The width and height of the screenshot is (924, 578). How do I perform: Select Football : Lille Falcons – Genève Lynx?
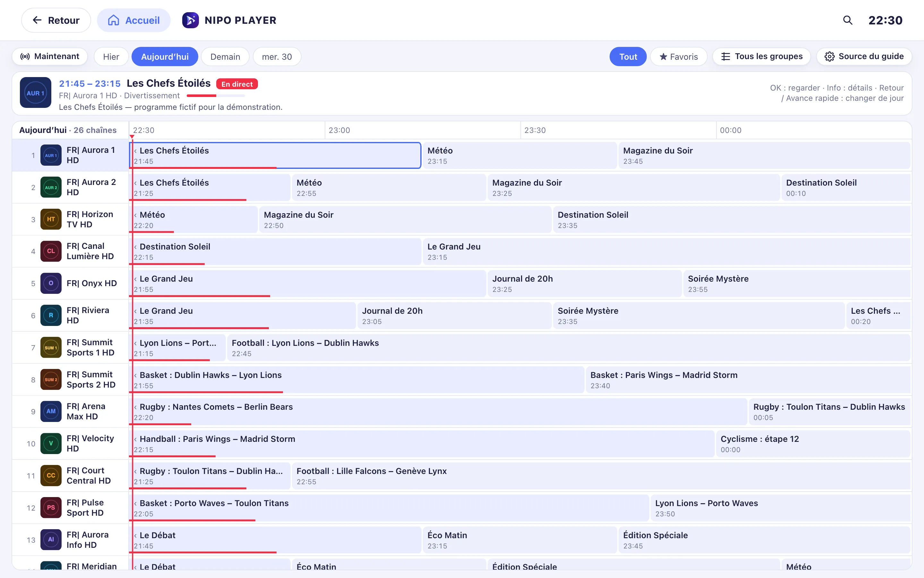pos(601,476)
